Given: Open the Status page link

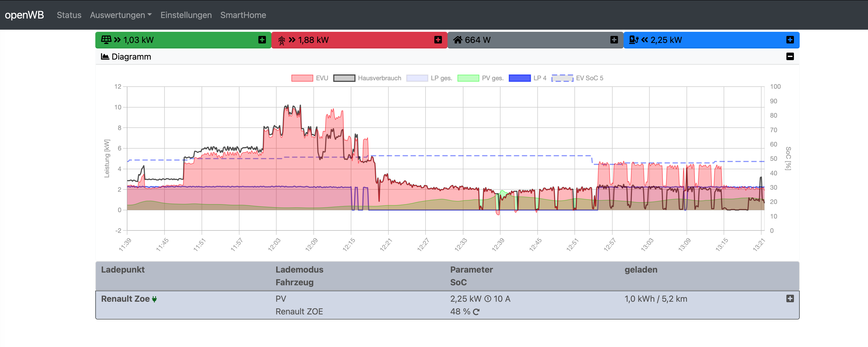Looking at the screenshot, I should click(x=69, y=15).
